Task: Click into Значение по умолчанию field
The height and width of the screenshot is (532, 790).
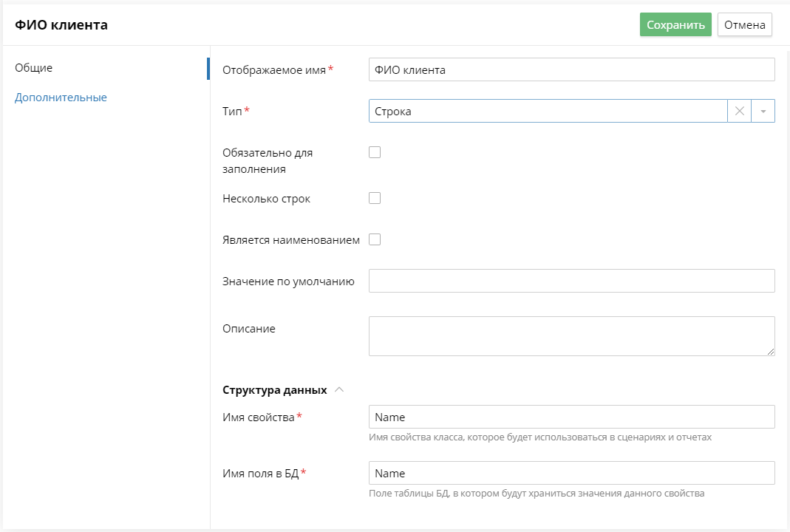Action: 571,281
